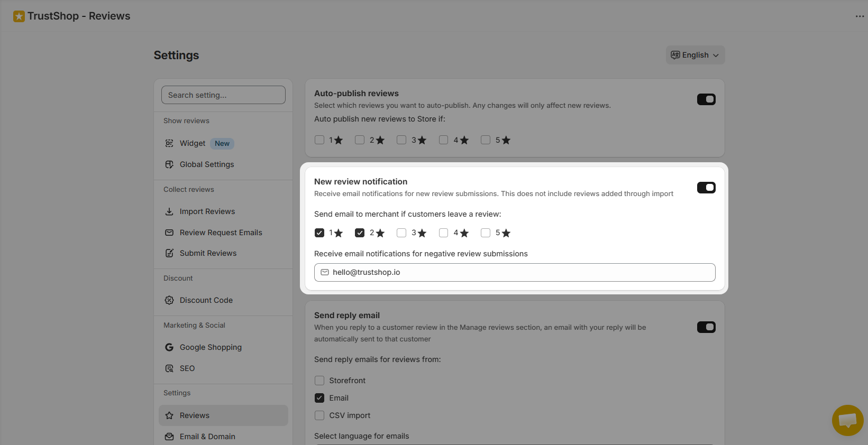This screenshot has width=868, height=445.
Task: Uncheck 2 star in New review notification
Action: (x=360, y=233)
